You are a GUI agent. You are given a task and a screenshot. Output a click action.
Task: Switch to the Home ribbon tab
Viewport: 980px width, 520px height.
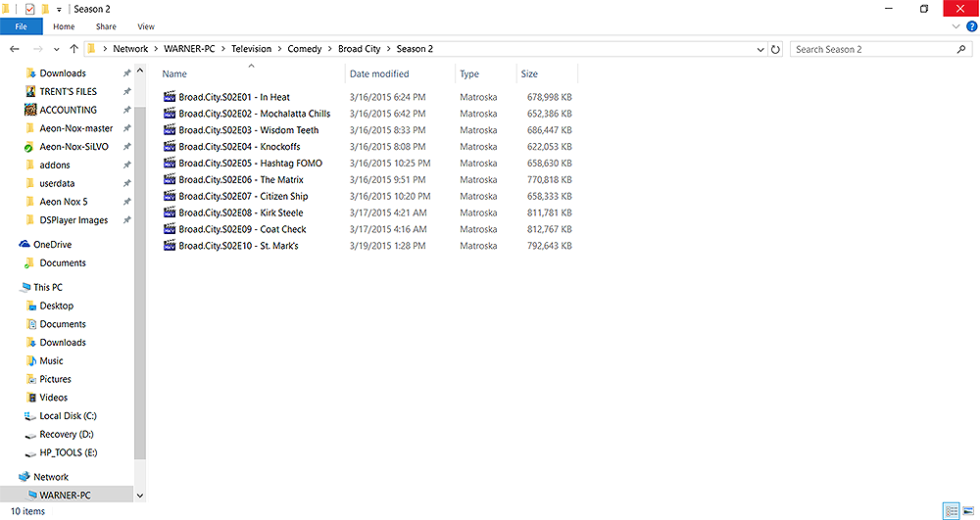(64, 26)
